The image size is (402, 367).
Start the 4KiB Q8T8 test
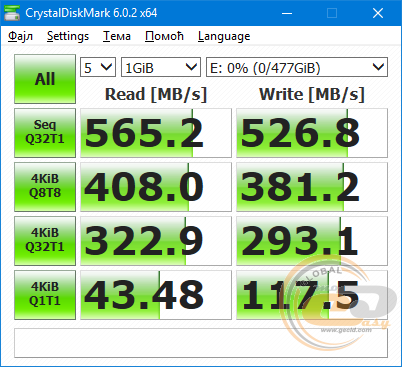tap(45, 187)
